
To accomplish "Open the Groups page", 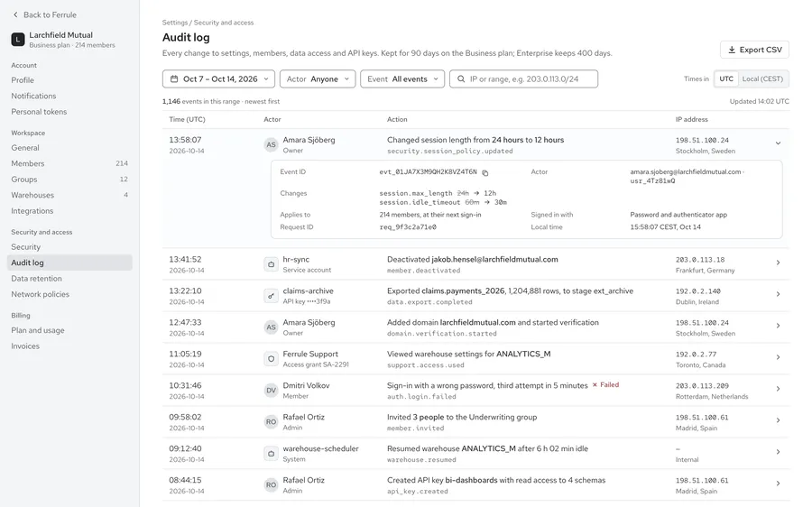I will [x=69, y=180].
